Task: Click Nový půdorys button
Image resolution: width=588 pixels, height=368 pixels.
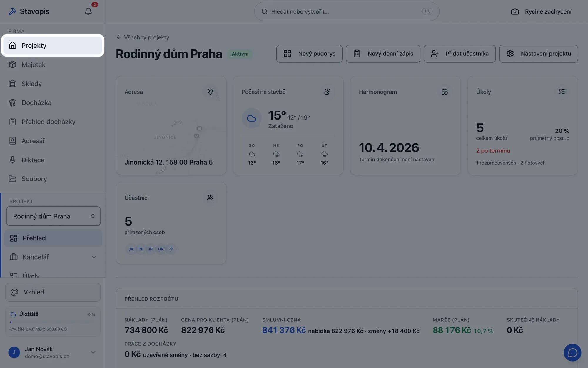Action: [x=309, y=54]
